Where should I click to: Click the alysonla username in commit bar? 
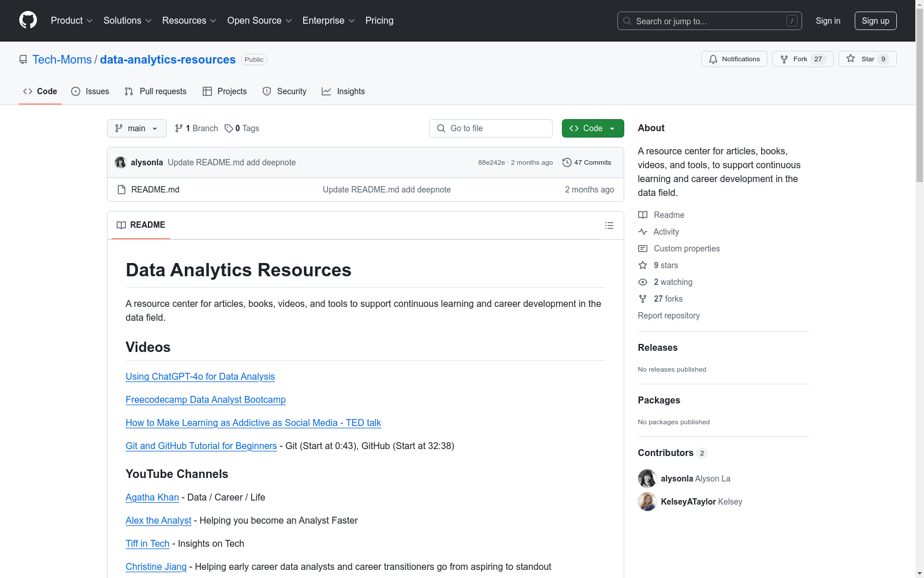(147, 162)
